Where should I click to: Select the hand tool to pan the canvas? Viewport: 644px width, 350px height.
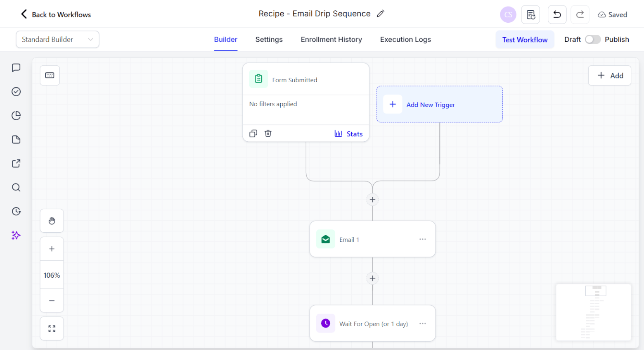click(52, 220)
